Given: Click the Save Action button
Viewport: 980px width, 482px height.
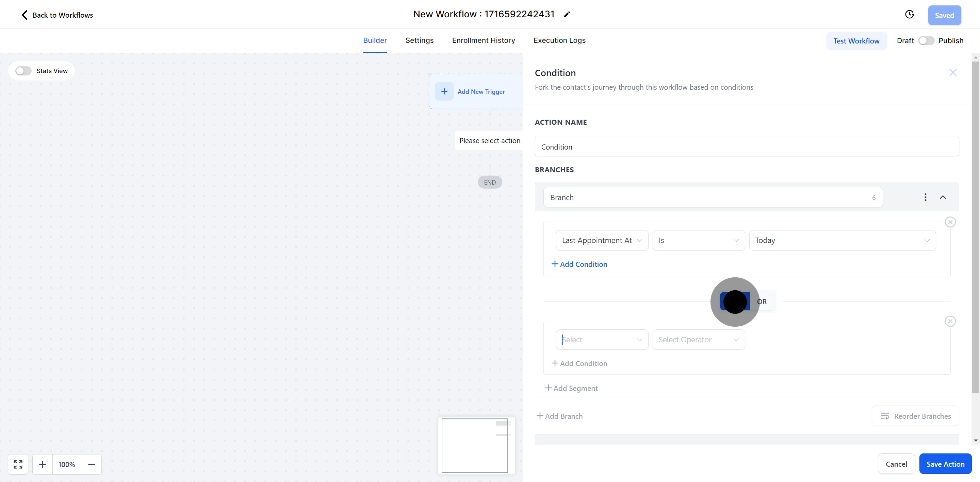Looking at the screenshot, I should (945, 464).
